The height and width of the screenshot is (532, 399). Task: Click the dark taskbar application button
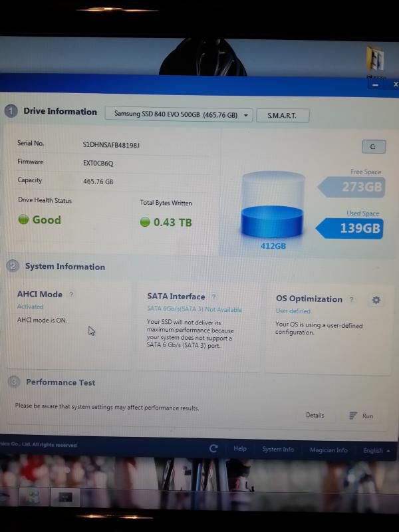(65, 497)
